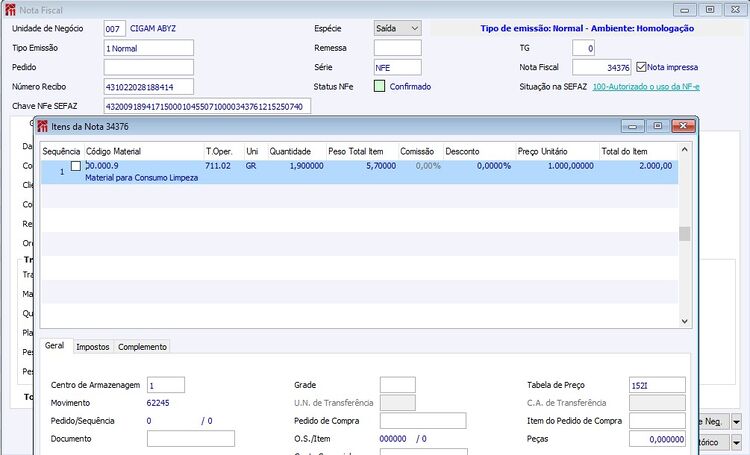Image resolution: width=750 pixels, height=455 pixels.
Task: Click the T.Oper. column header
Action: coord(223,151)
